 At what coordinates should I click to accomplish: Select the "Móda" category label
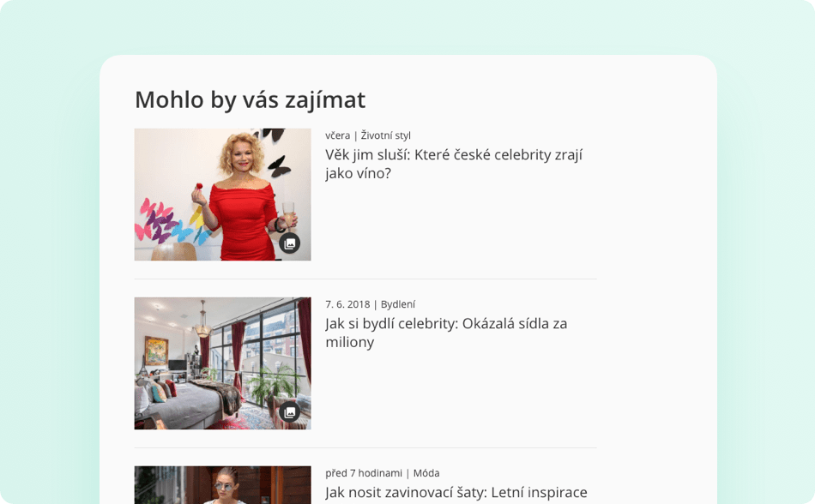coord(426,473)
